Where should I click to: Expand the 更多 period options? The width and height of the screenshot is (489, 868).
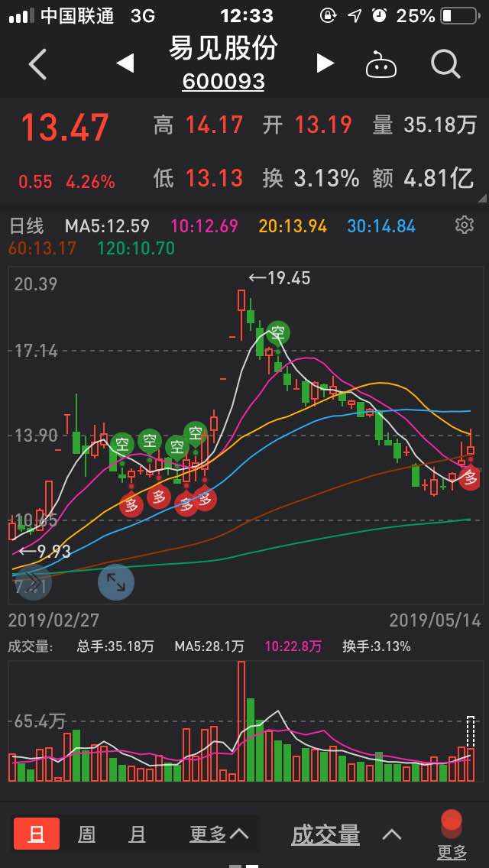pos(219,834)
